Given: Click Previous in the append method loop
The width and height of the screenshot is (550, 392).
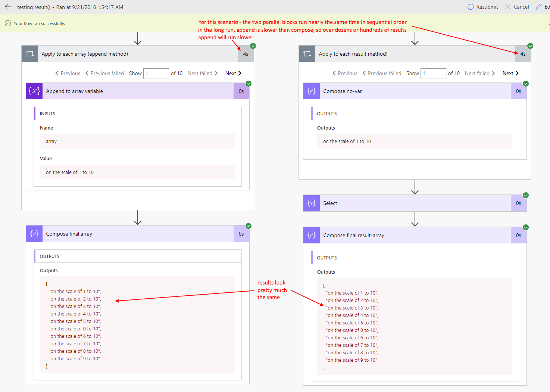Looking at the screenshot, I should [x=68, y=73].
